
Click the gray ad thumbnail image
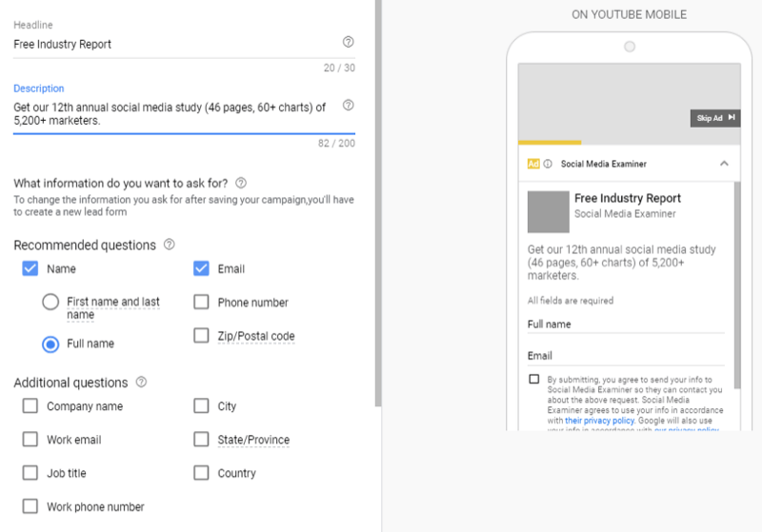click(547, 210)
